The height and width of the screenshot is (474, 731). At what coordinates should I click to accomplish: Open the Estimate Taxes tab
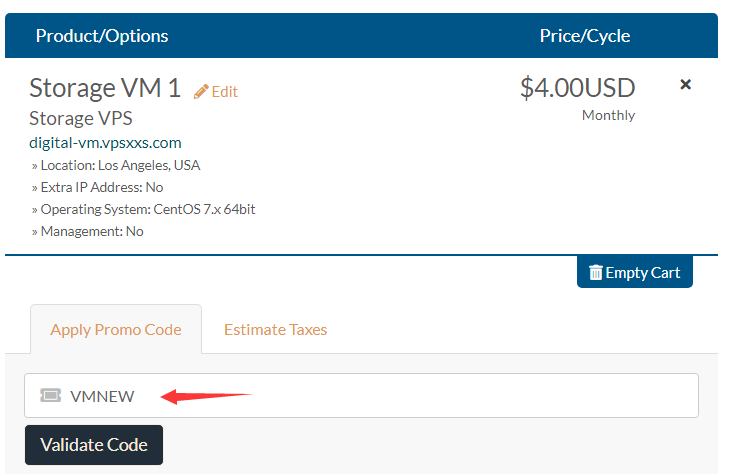(276, 330)
